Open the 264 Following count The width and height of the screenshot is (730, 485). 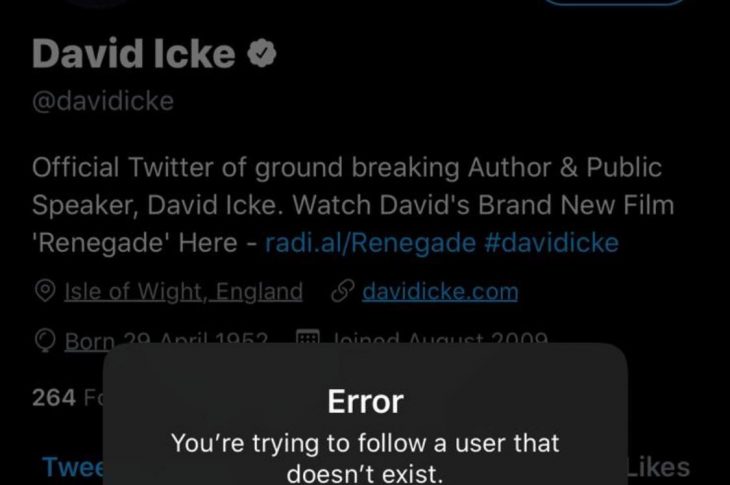68,398
